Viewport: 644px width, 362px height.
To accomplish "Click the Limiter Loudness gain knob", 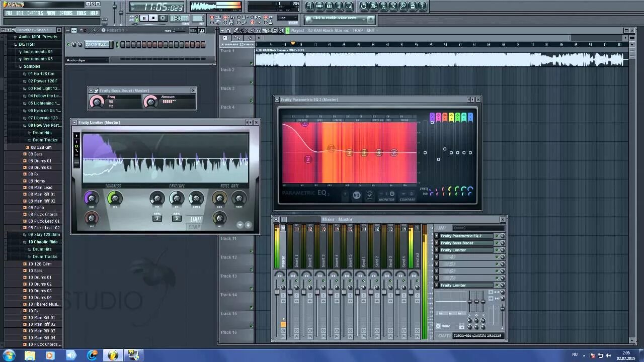I will click(92, 199).
